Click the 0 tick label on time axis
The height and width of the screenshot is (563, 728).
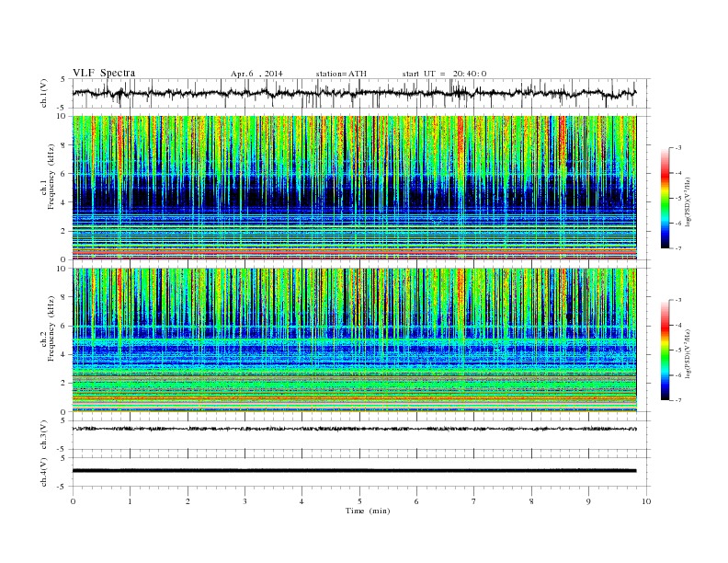(x=73, y=501)
